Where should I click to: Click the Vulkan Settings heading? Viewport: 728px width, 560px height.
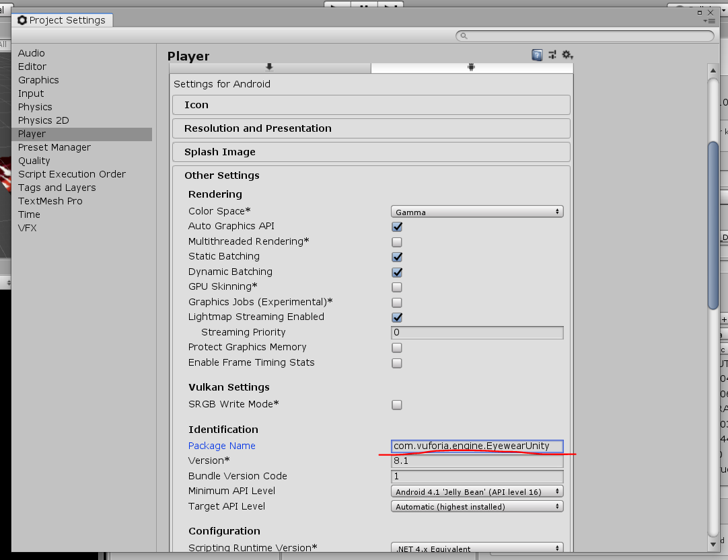coord(229,387)
